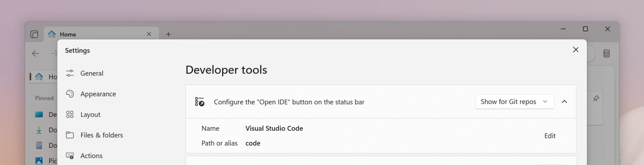Go back using the Files back arrow

[36, 53]
